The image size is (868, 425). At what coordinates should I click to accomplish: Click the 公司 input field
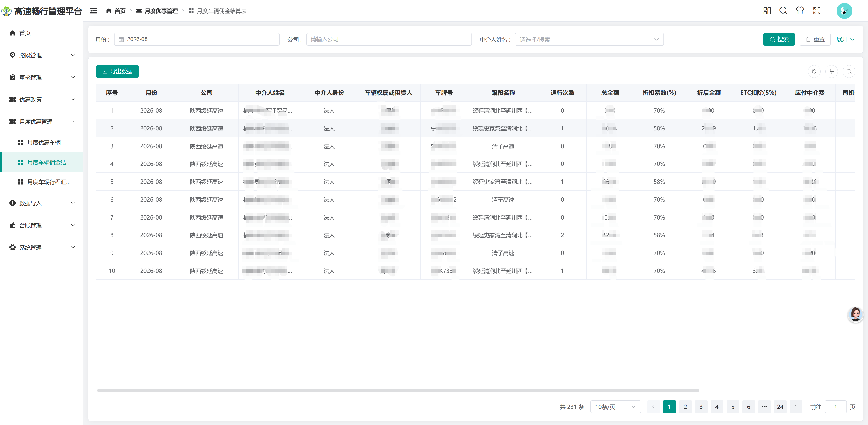pos(389,39)
